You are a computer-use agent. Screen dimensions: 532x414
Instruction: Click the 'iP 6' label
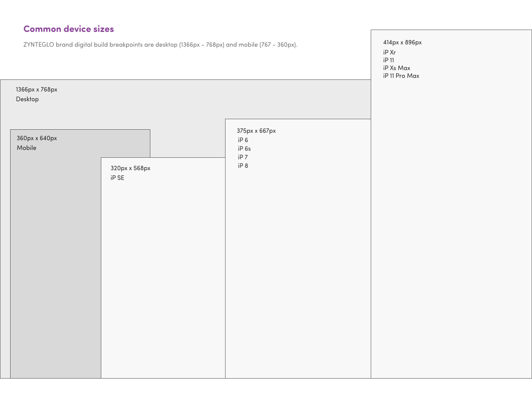[243, 140]
